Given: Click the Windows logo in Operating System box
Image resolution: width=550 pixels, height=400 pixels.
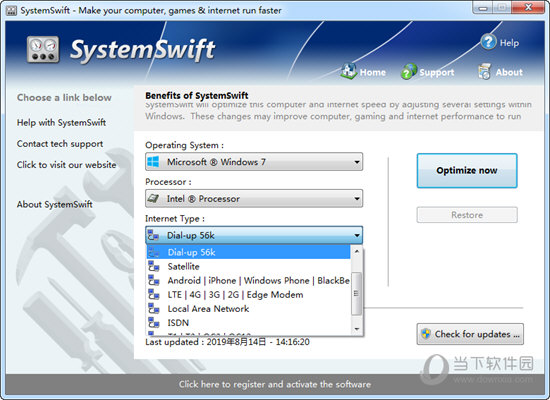Looking at the screenshot, I should click(153, 162).
